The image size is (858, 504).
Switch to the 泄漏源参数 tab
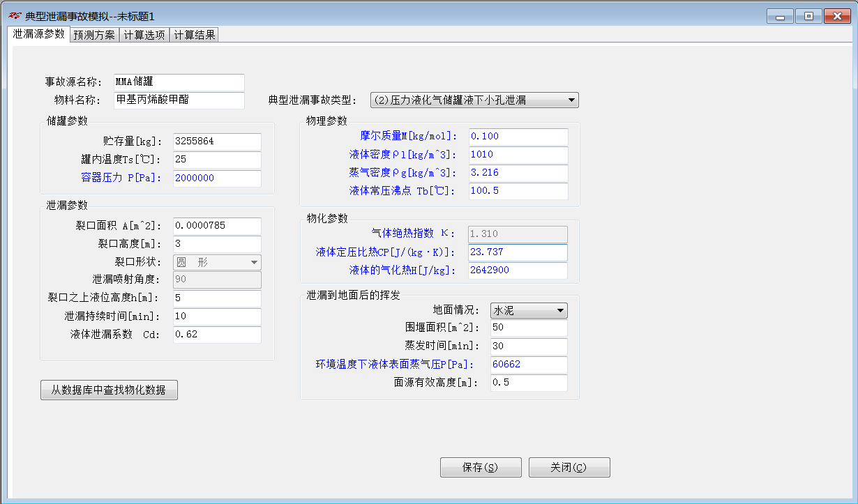point(38,34)
